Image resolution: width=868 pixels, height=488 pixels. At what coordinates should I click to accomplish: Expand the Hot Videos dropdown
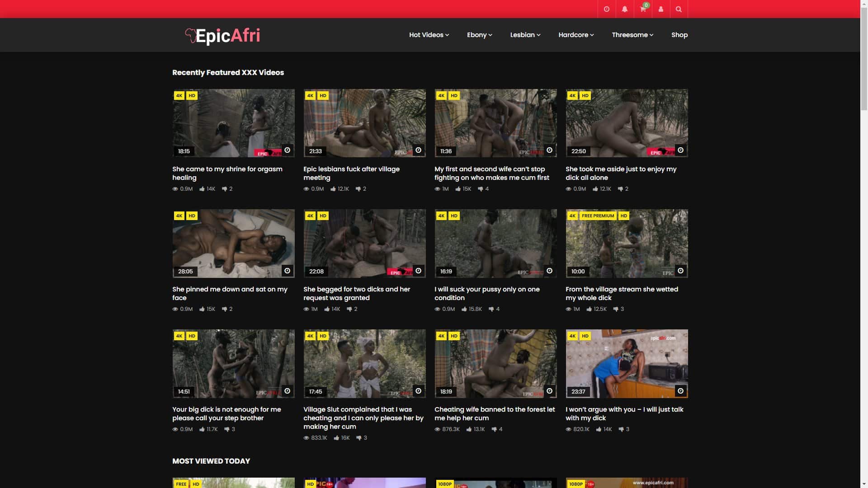[428, 35]
